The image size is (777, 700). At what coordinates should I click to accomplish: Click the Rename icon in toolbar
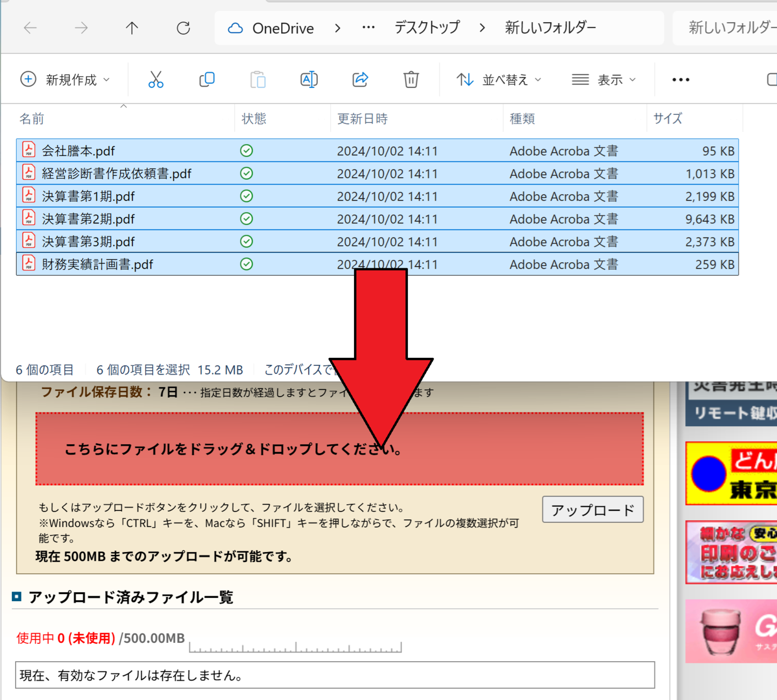coord(309,80)
